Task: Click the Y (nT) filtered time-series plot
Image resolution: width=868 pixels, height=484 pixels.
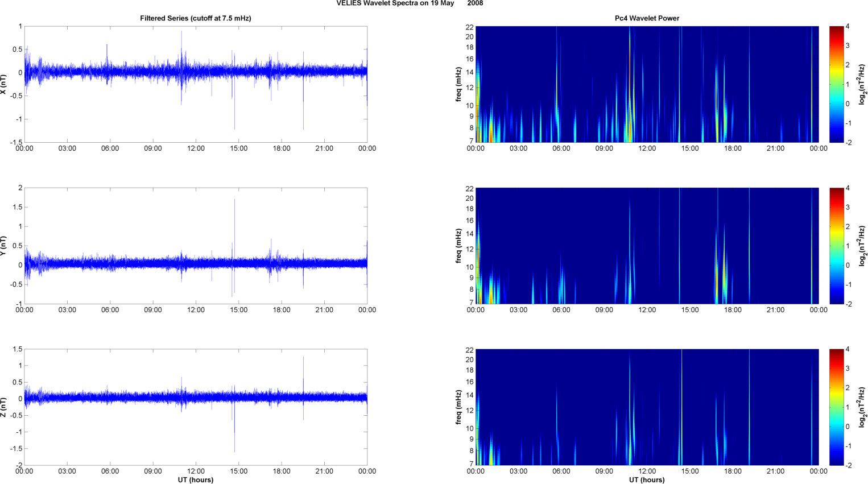Action: click(196, 246)
